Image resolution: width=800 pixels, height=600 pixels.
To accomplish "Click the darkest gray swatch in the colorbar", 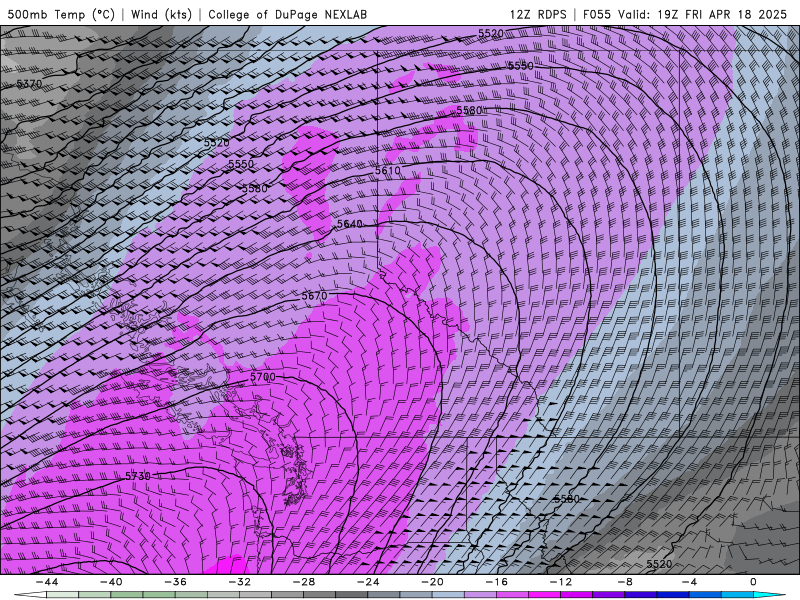I will click(x=352, y=595).
